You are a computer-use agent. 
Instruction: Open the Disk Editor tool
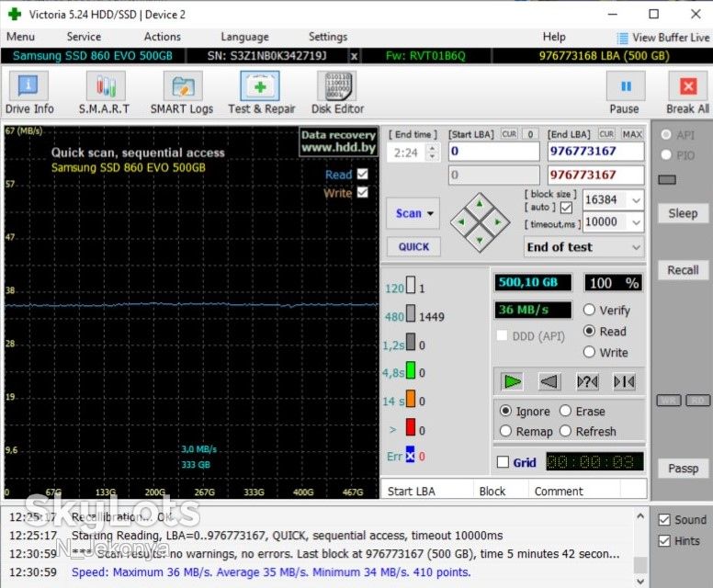(x=338, y=93)
